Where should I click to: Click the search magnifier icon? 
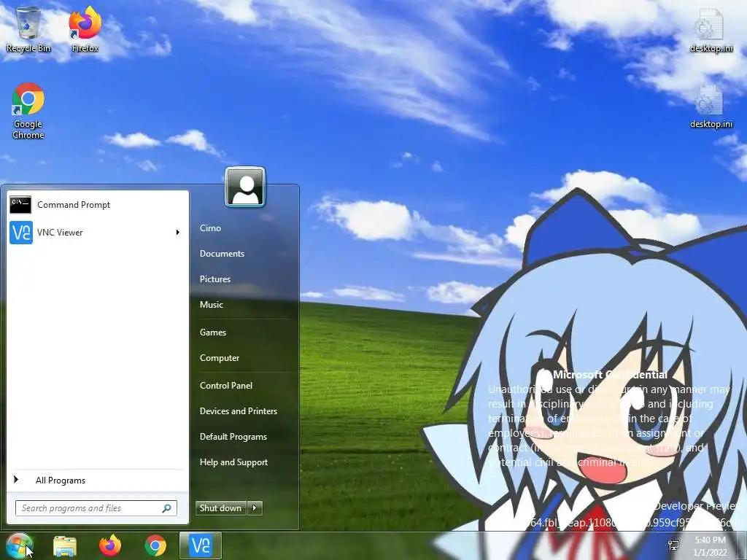click(x=167, y=508)
